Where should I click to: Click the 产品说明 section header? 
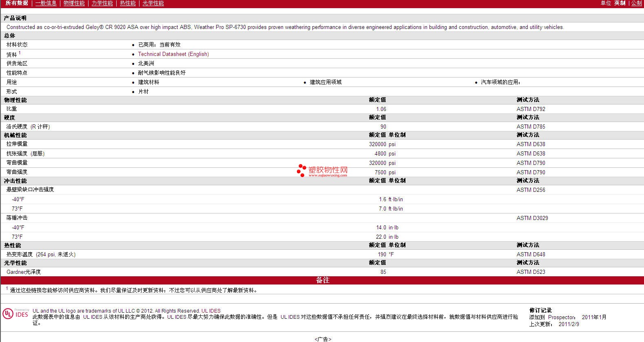[15, 18]
